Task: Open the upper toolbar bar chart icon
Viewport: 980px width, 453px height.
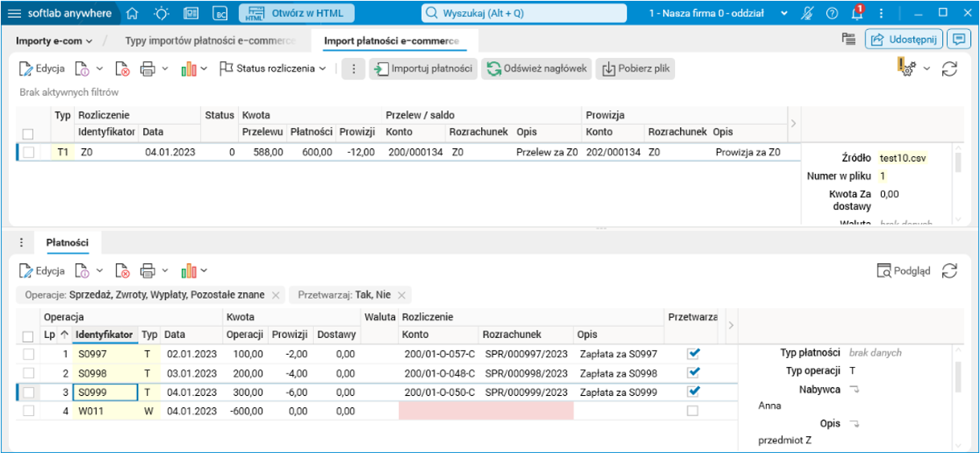Action: tap(189, 69)
